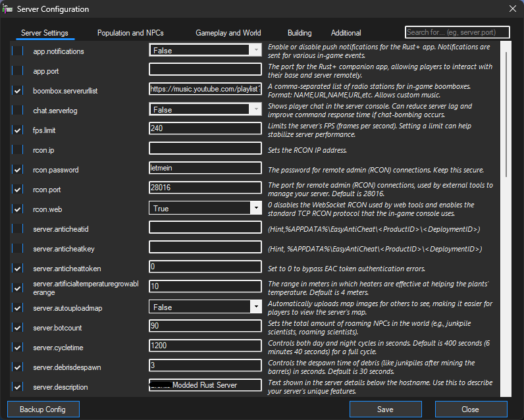Click the settings search field

click(x=457, y=32)
